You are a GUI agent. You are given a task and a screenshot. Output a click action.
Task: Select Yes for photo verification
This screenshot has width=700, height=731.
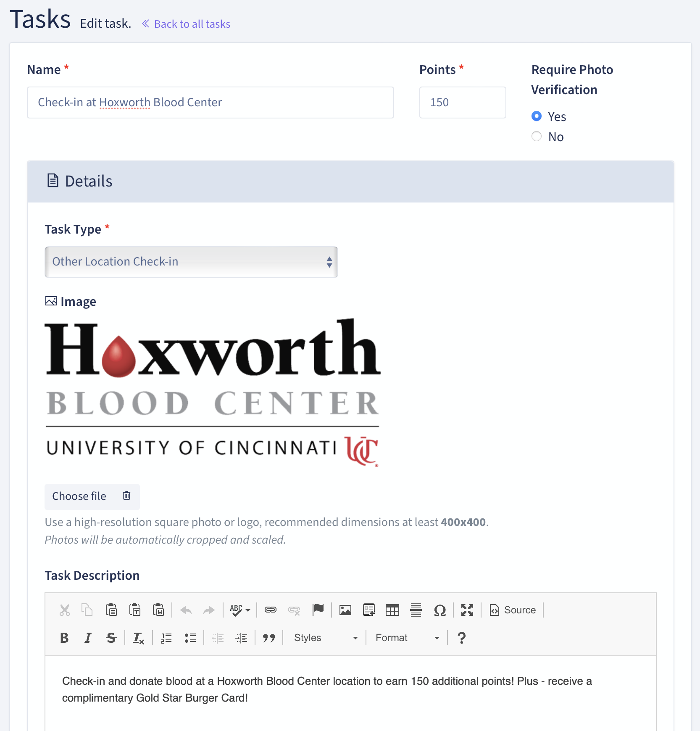pyautogui.click(x=537, y=116)
